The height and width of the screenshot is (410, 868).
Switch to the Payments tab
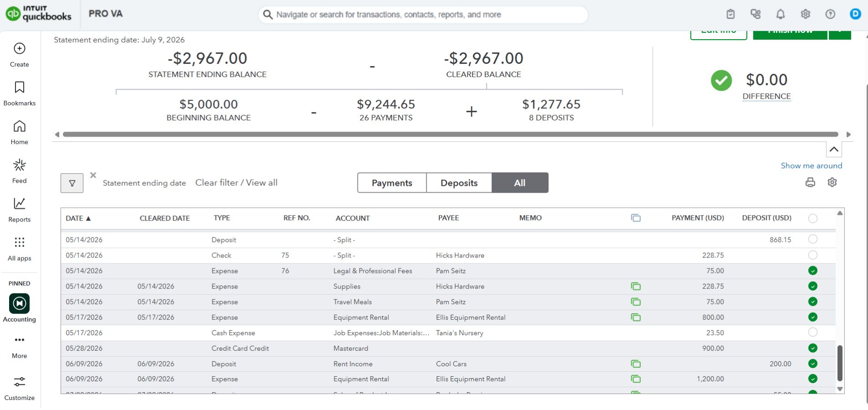[392, 183]
